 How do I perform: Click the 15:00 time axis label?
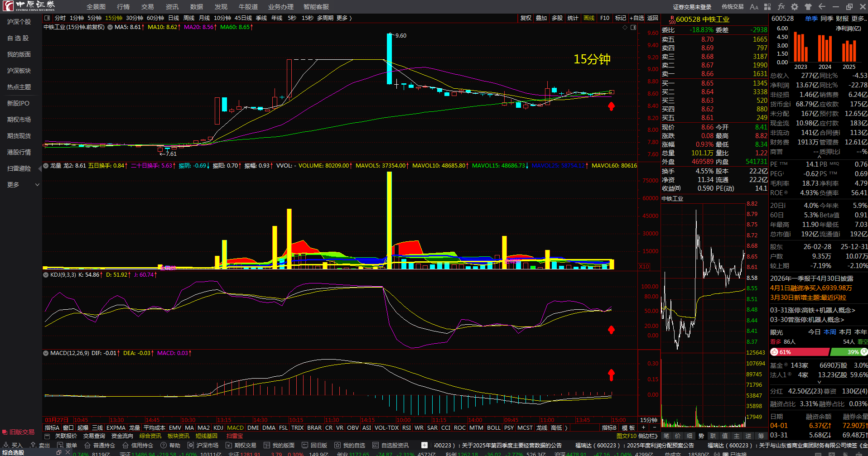tap(618, 420)
